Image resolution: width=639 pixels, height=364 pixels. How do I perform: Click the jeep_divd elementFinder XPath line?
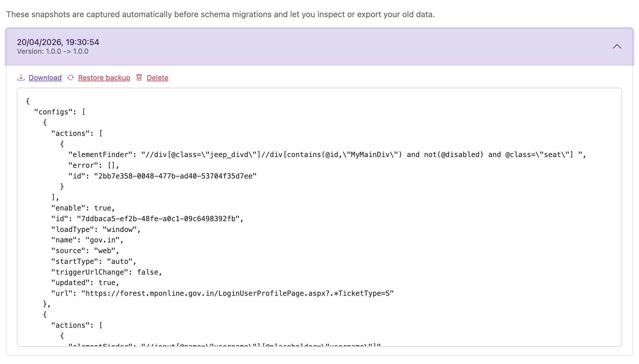click(327, 155)
